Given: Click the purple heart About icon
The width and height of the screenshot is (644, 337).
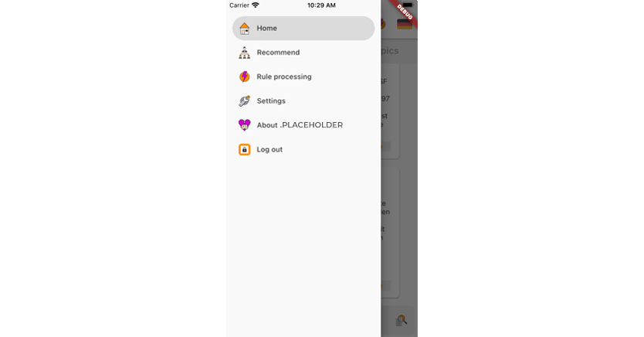Looking at the screenshot, I should pos(244,125).
